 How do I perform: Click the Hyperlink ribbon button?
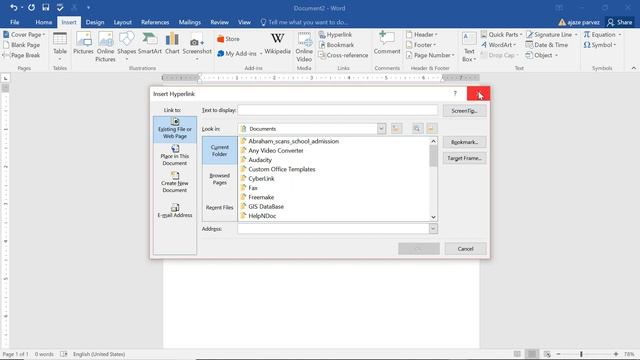click(335, 35)
